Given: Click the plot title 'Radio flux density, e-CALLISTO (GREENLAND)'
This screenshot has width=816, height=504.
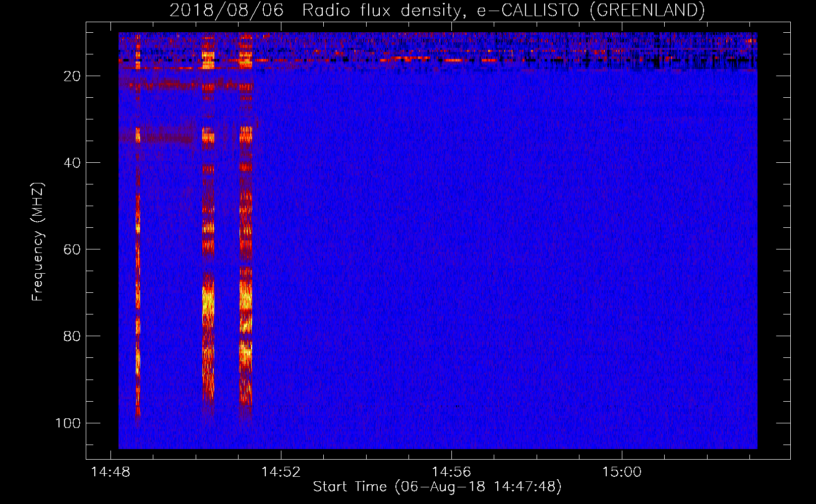Looking at the screenshot, I should pyautogui.click(x=503, y=10).
